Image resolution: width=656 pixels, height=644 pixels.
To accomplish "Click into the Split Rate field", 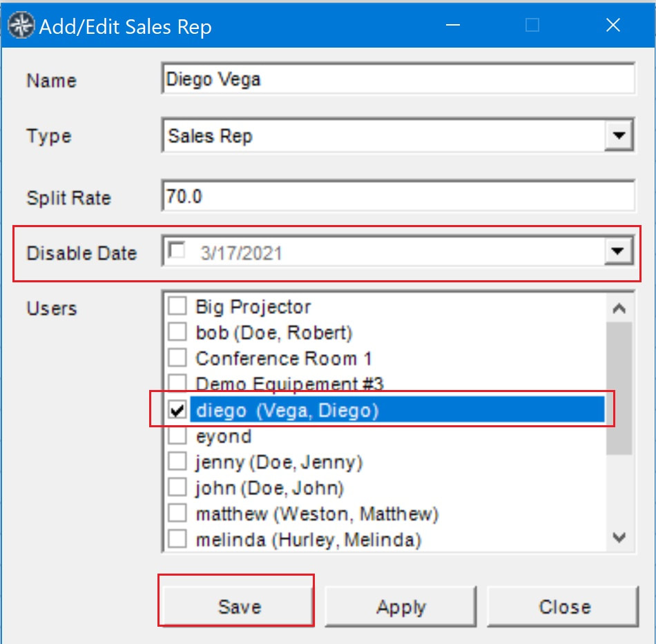I will coord(398,196).
